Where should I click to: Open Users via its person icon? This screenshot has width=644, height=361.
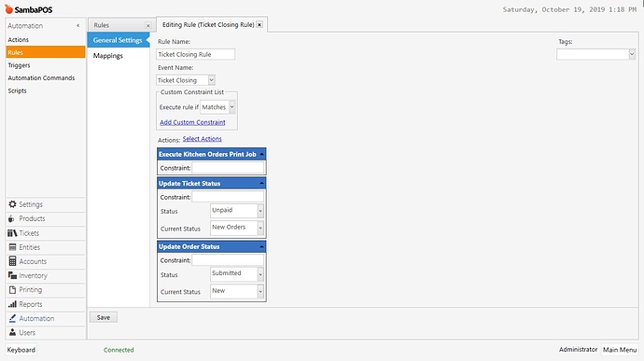click(12, 332)
